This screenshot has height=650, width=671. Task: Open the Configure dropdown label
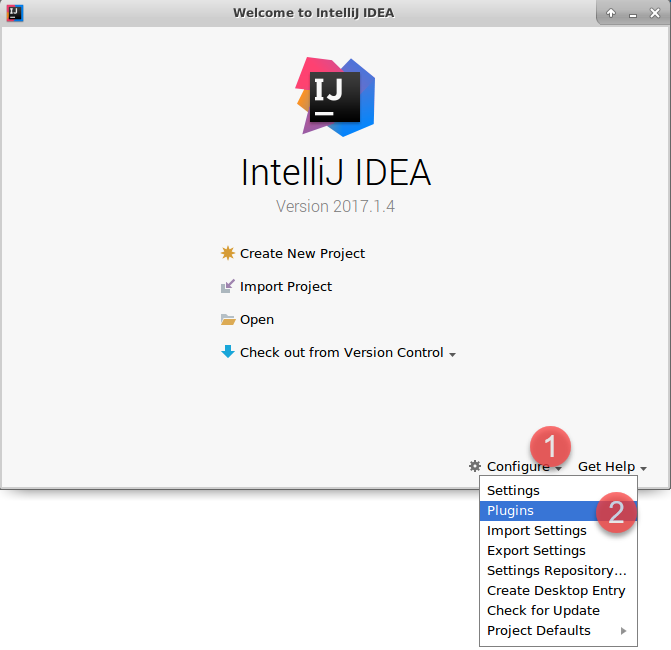click(518, 466)
